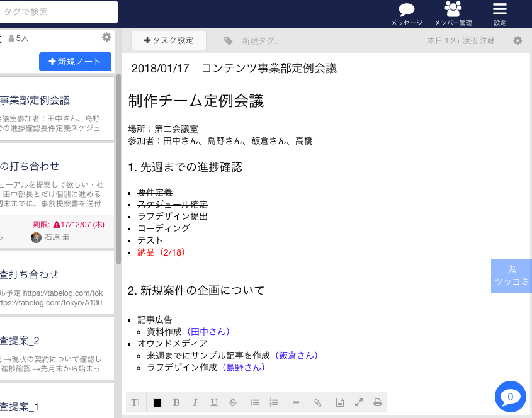Toggle bold formatting
The width and height of the screenshot is (532, 418).
[x=176, y=403]
